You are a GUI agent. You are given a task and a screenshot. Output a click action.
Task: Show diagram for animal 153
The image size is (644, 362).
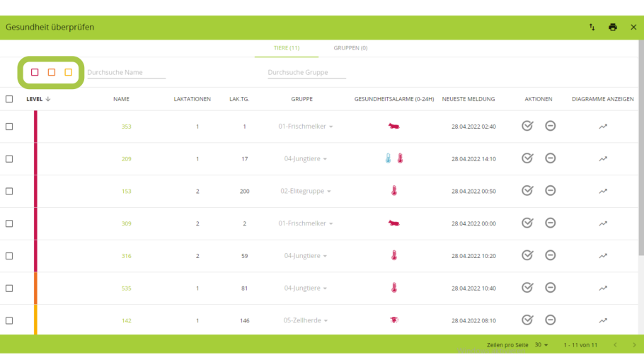tap(602, 191)
